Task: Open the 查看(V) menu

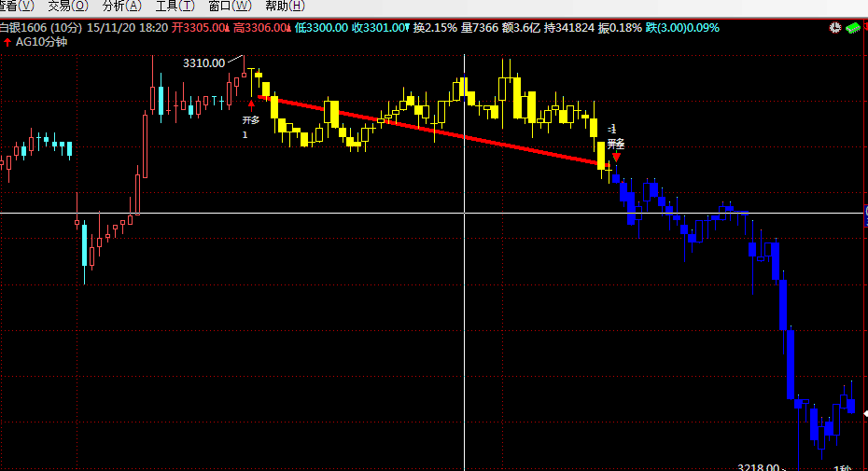Action: pyautogui.click(x=18, y=7)
